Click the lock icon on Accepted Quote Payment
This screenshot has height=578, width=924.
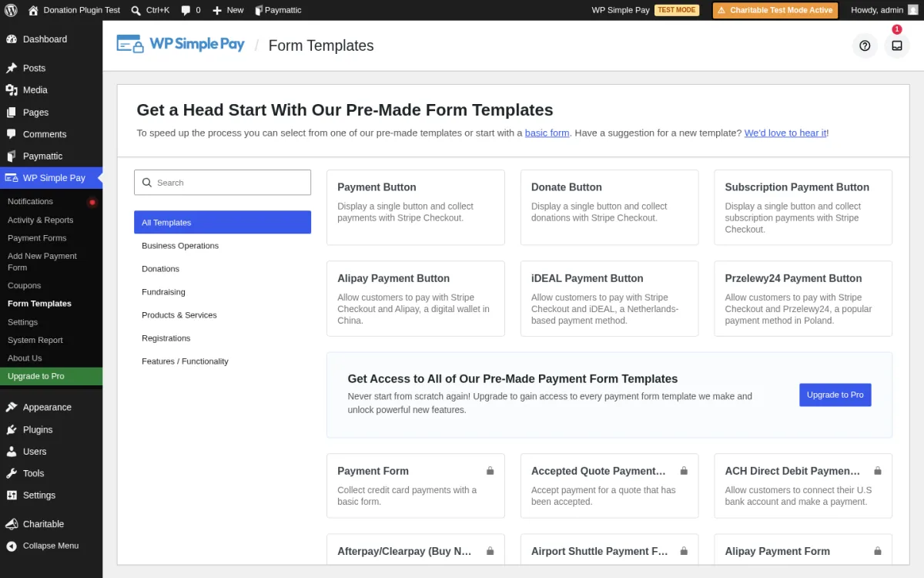click(x=684, y=471)
